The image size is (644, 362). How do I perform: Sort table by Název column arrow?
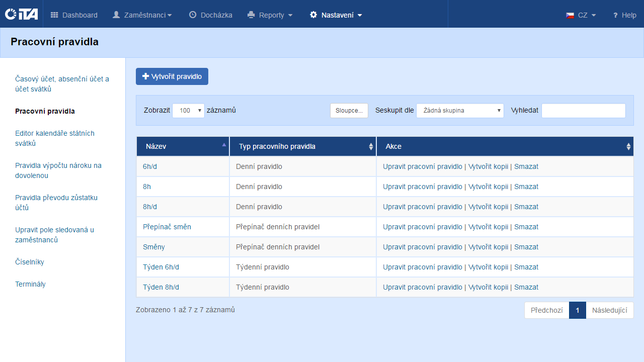point(224,145)
